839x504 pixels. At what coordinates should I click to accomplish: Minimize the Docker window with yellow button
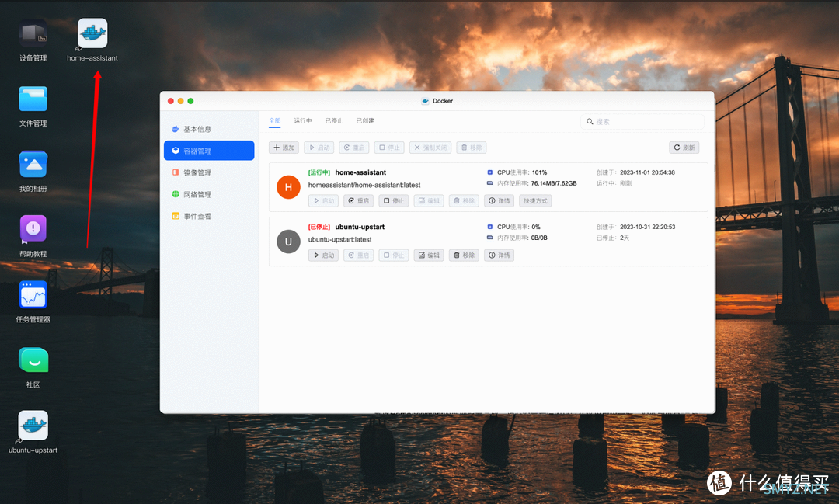point(181,101)
